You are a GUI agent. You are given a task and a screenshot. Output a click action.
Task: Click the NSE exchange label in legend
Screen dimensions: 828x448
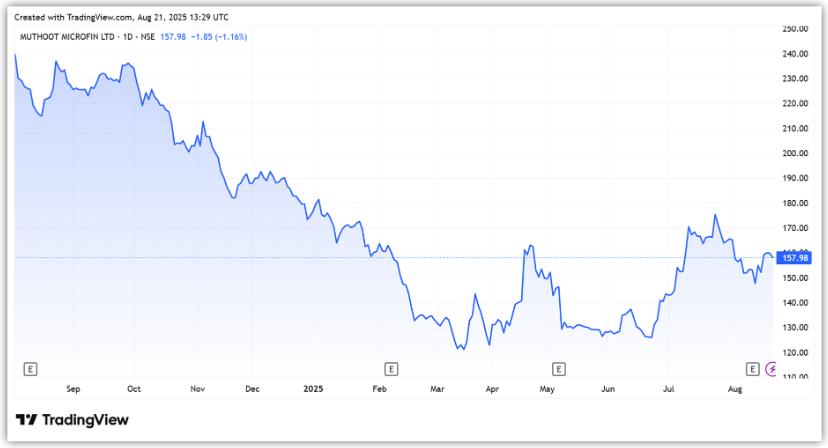point(148,37)
